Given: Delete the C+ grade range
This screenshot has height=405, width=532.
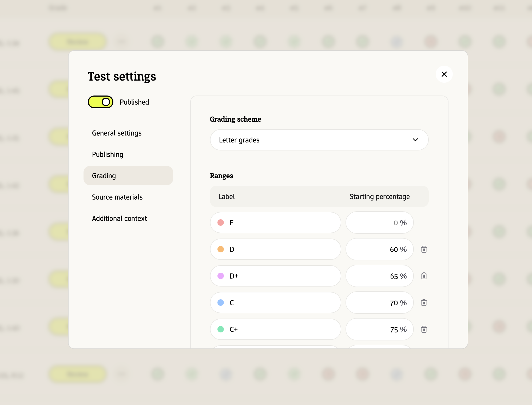Looking at the screenshot, I should point(424,329).
